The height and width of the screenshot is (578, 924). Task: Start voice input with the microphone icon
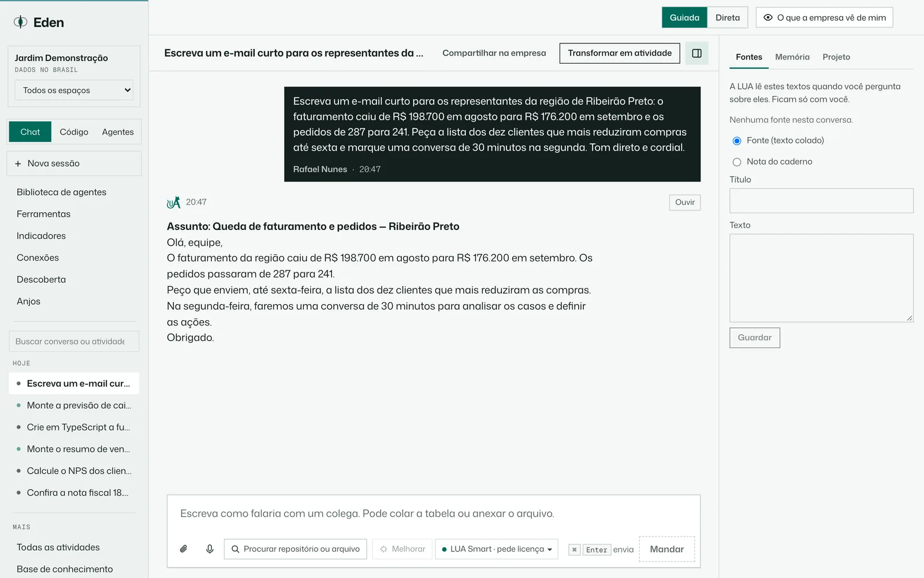(210, 549)
